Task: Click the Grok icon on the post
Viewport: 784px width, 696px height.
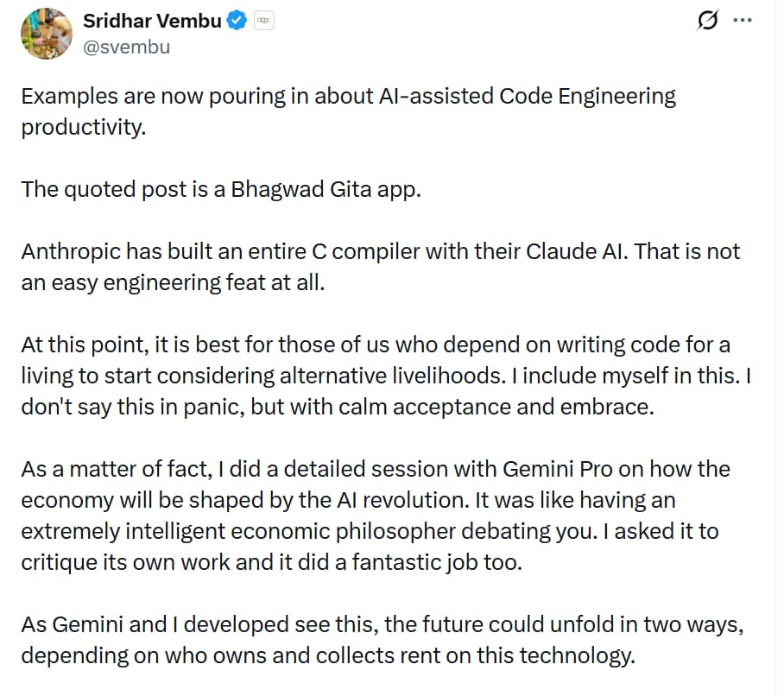Action: pyautogui.click(x=707, y=22)
